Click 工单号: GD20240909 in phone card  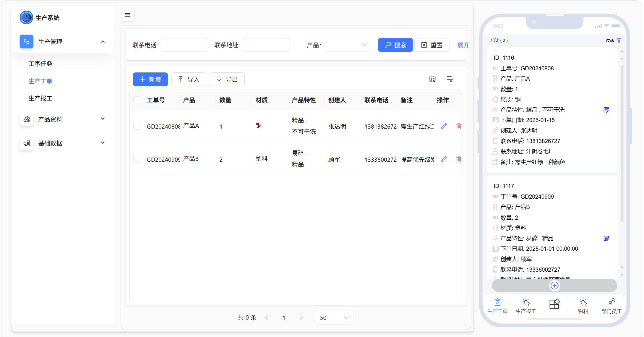527,197
